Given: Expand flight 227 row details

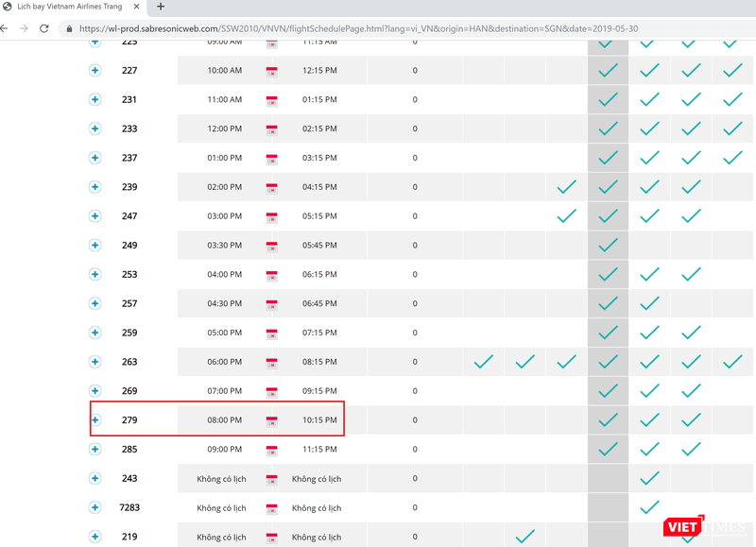Looking at the screenshot, I should click(95, 71).
